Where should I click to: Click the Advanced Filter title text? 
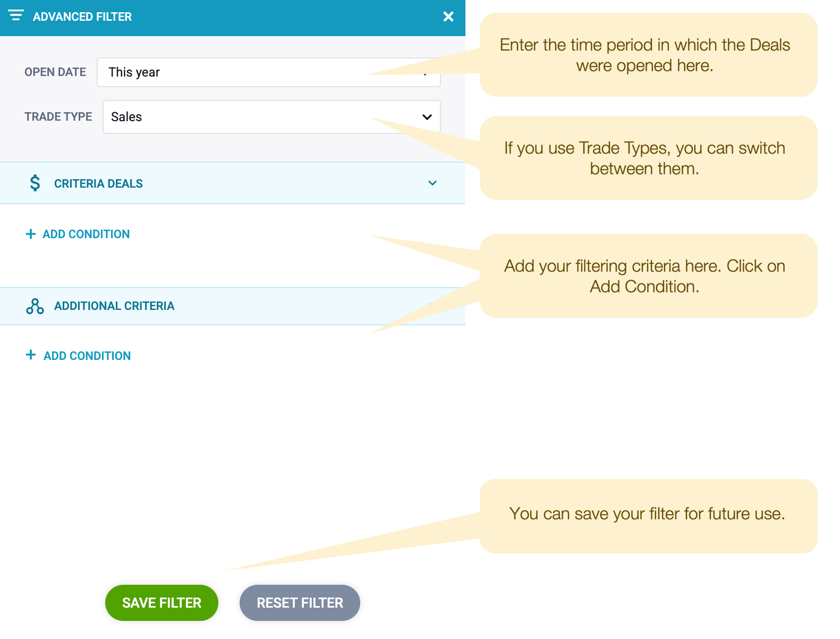coord(82,17)
